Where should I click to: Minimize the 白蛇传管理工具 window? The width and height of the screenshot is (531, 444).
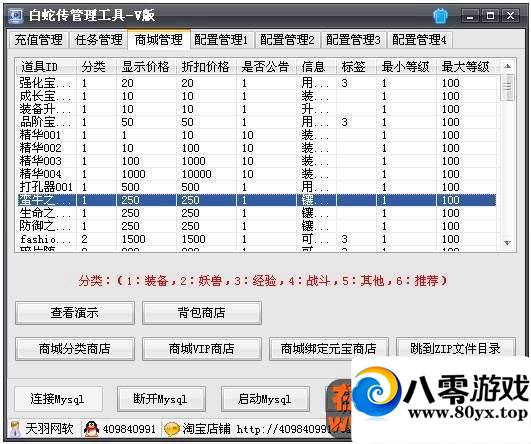[470, 16]
